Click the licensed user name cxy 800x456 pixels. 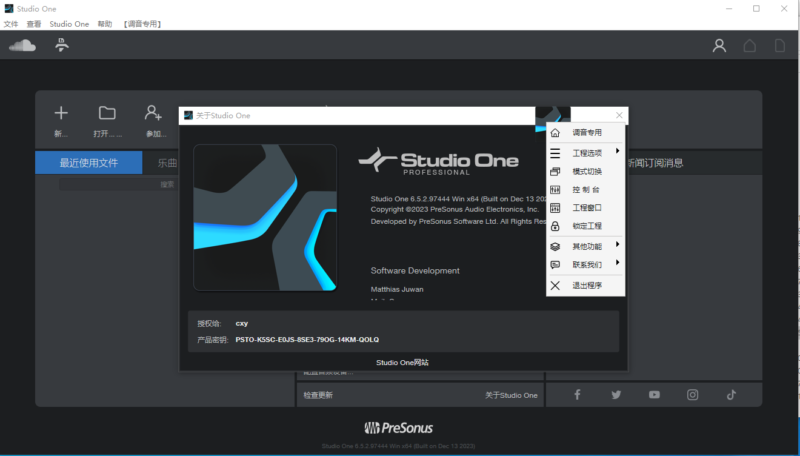(x=242, y=323)
